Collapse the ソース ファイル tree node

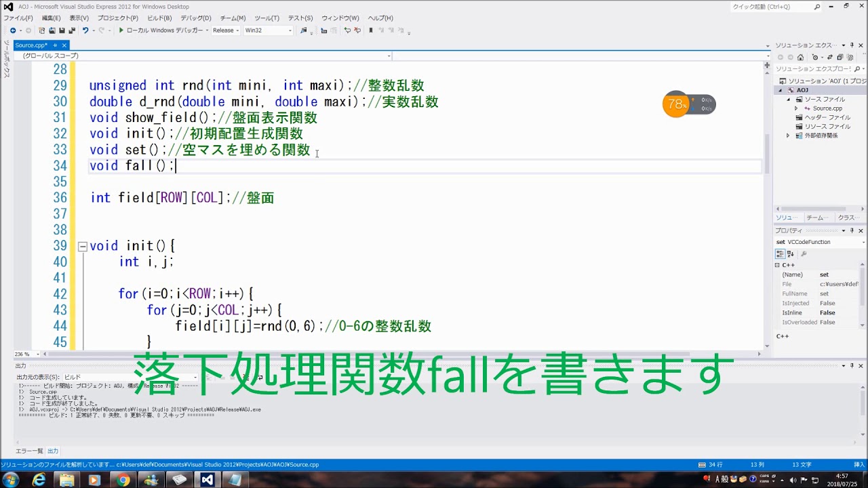click(x=789, y=100)
